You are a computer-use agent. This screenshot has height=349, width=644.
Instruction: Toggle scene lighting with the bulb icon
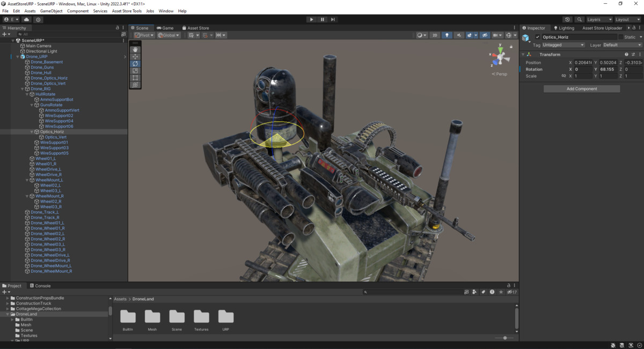tap(447, 35)
